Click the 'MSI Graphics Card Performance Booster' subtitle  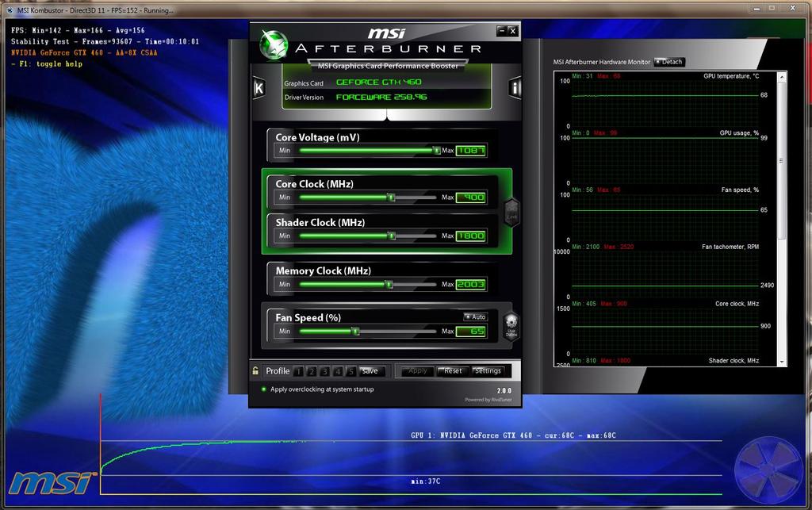click(388, 66)
